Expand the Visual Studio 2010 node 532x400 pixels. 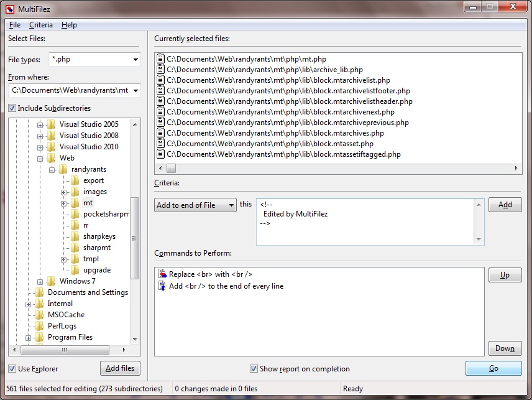[40, 147]
